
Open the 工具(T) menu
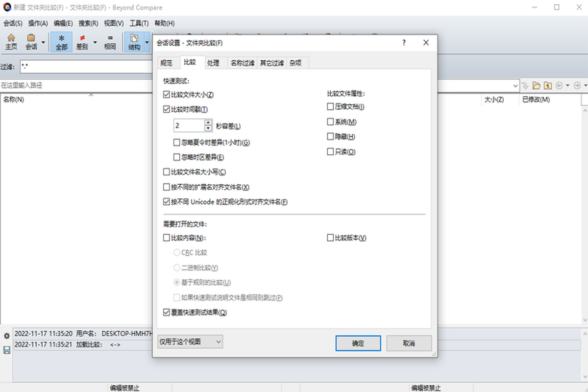click(139, 23)
